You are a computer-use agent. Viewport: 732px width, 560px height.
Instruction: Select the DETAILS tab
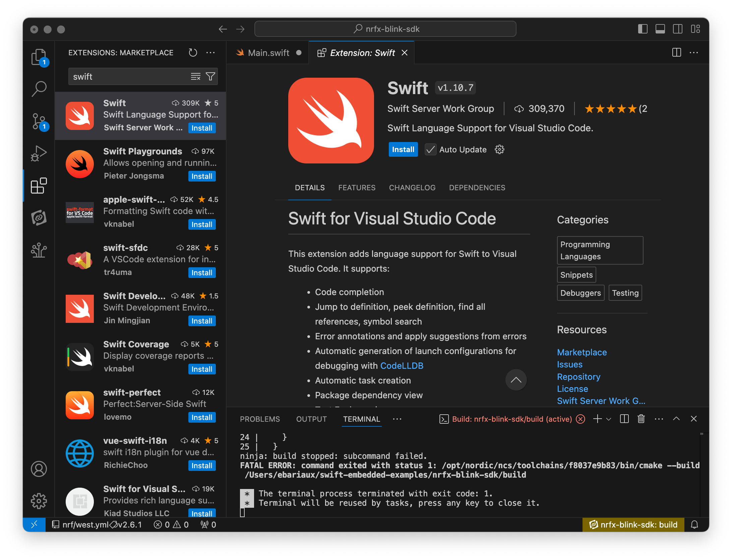pyautogui.click(x=310, y=188)
